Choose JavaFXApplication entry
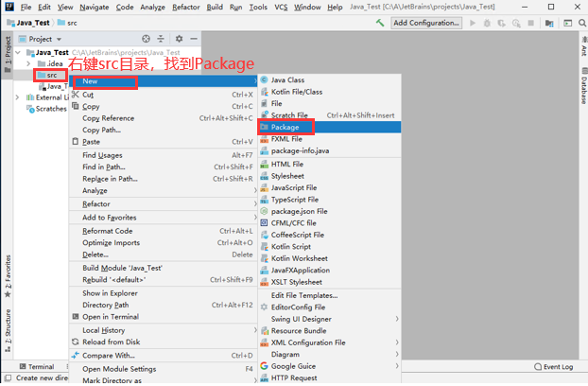This screenshot has width=588, height=386. [x=329, y=270]
